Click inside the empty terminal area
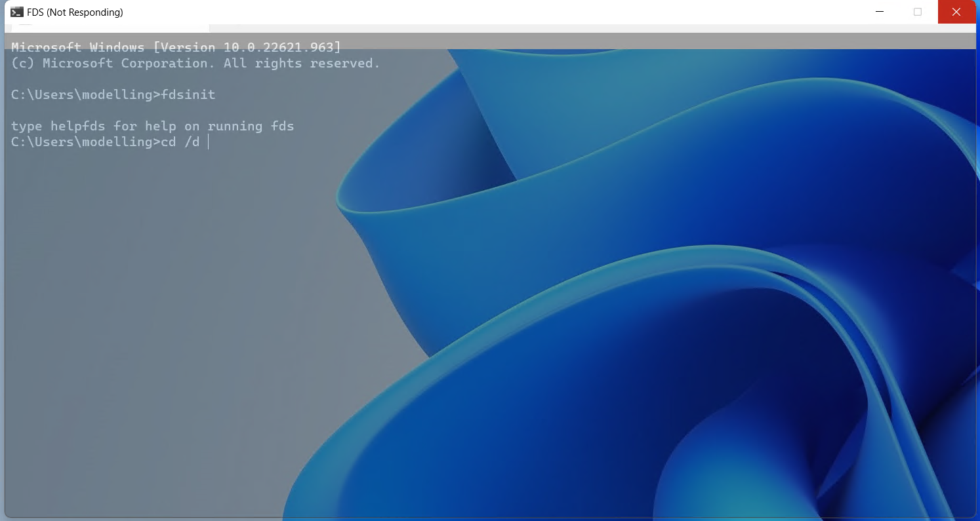Image resolution: width=980 pixels, height=521 pixels. coord(164,295)
